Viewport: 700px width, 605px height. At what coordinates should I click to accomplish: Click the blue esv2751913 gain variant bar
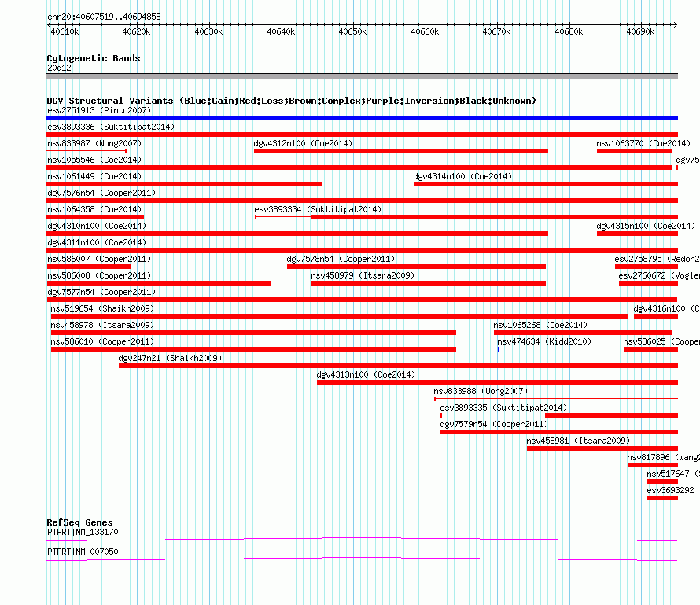(362, 118)
